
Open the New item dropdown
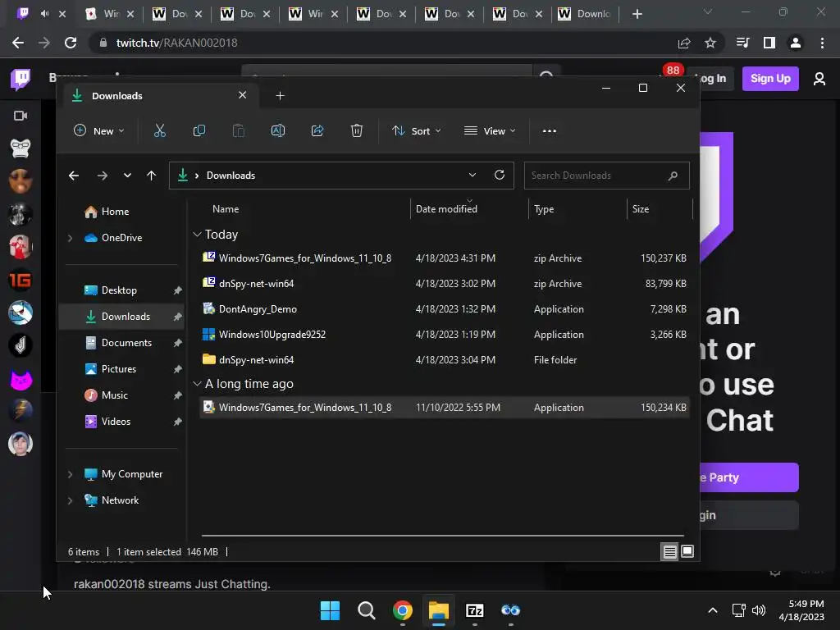click(99, 130)
